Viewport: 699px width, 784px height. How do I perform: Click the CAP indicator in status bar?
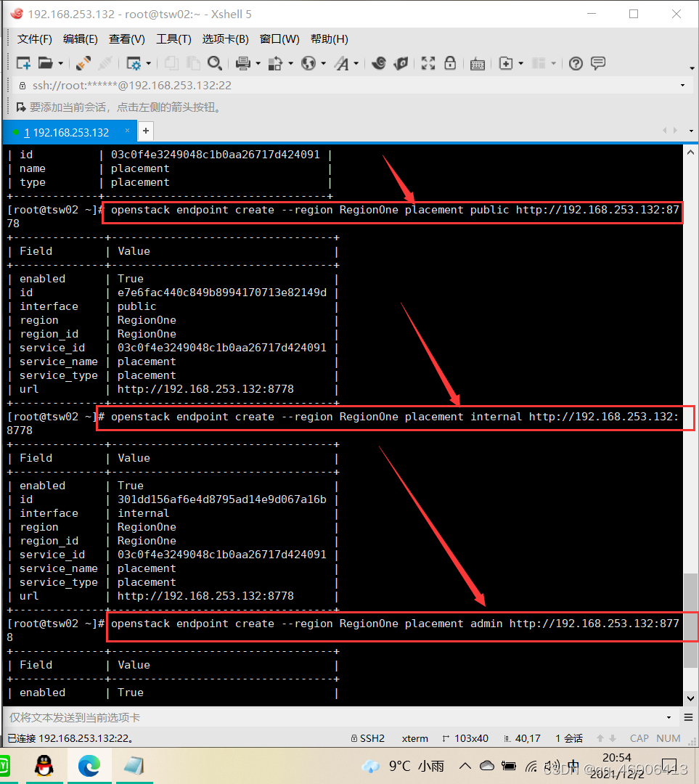639,738
